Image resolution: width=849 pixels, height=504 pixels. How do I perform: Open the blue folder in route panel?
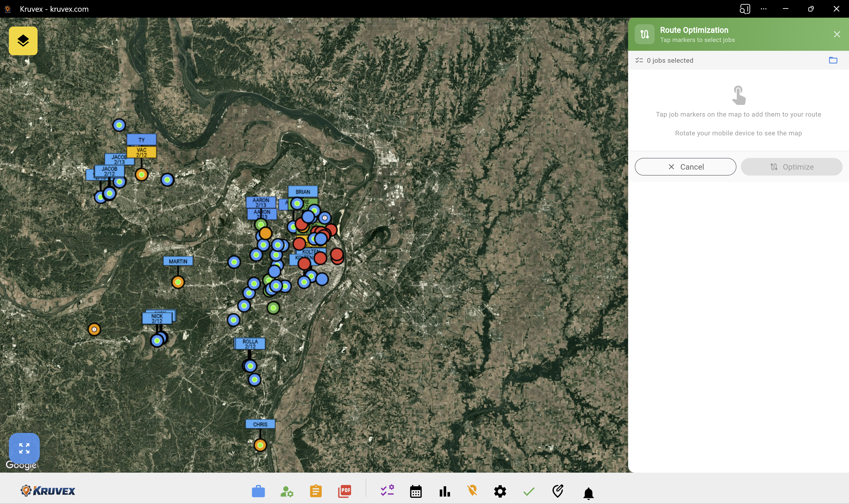coord(833,60)
